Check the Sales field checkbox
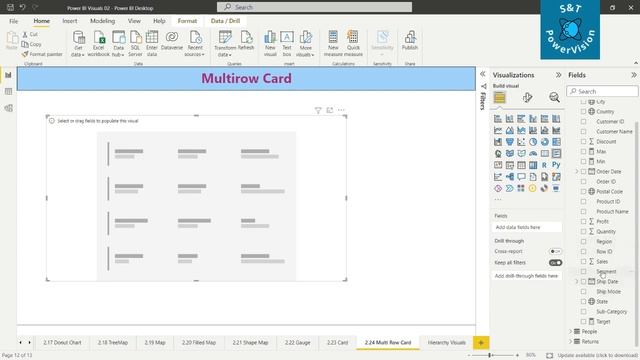Screen dimensions: 640x360 (x=583, y=262)
